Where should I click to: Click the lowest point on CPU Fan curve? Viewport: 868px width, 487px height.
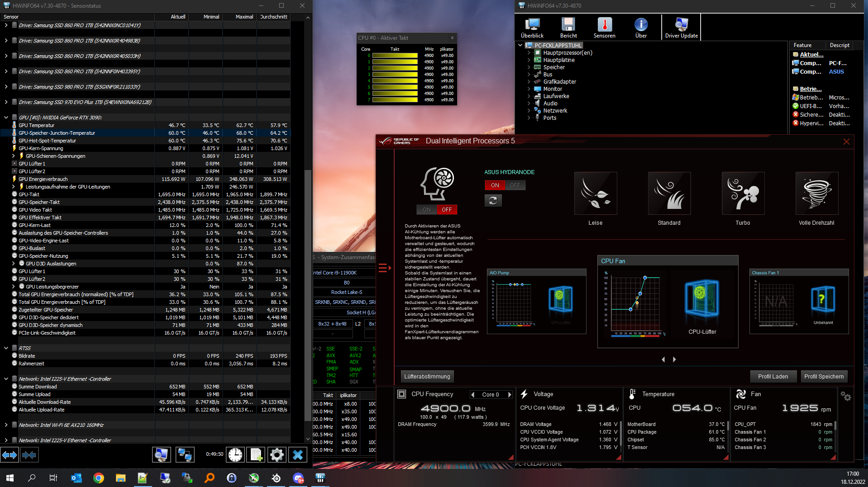coord(631,309)
